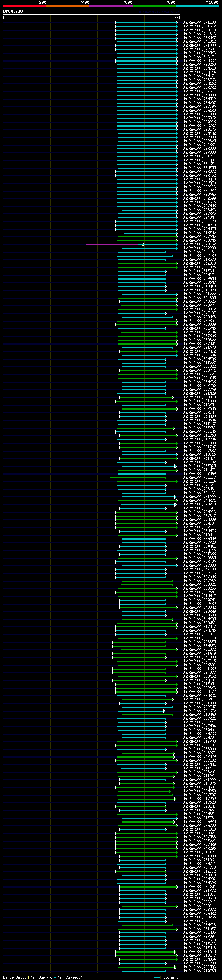Click hit label UniRef100_Q8W529
Screen dimensions: 222x980
[199, 99]
